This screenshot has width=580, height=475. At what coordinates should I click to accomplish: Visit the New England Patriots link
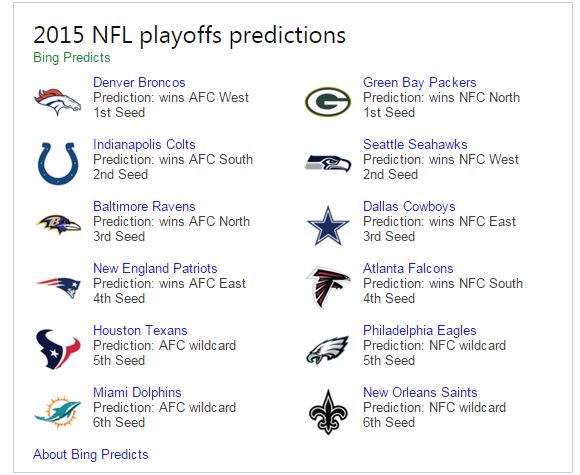[x=155, y=268]
